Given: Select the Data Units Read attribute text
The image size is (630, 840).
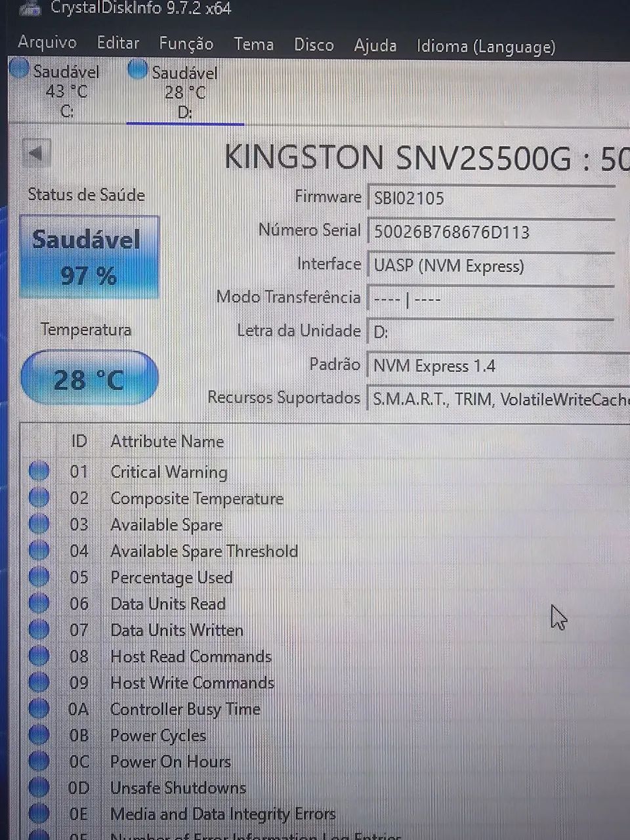Looking at the screenshot, I should tap(168, 604).
